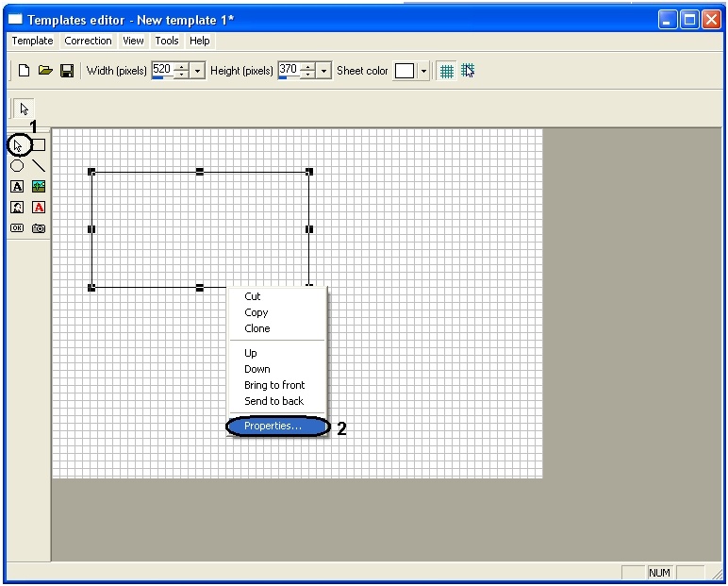
Task: Toggle the grid display button
Action: click(x=447, y=71)
